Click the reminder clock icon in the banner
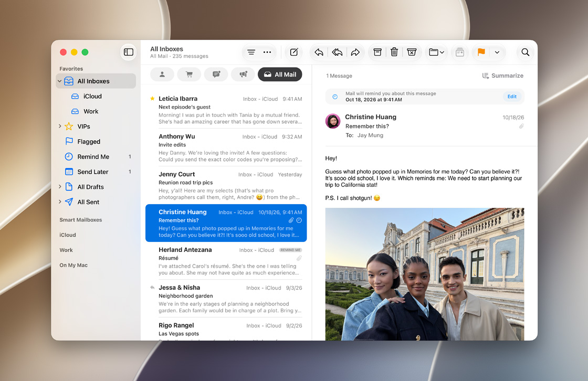 (x=335, y=97)
